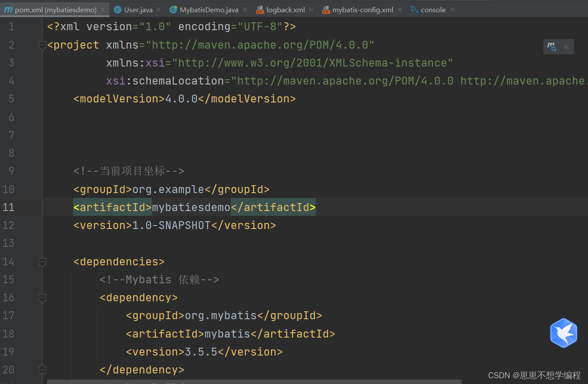Image resolution: width=588 pixels, height=384 pixels.
Task: Click the database console icon on console tab
Action: point(414,10)
